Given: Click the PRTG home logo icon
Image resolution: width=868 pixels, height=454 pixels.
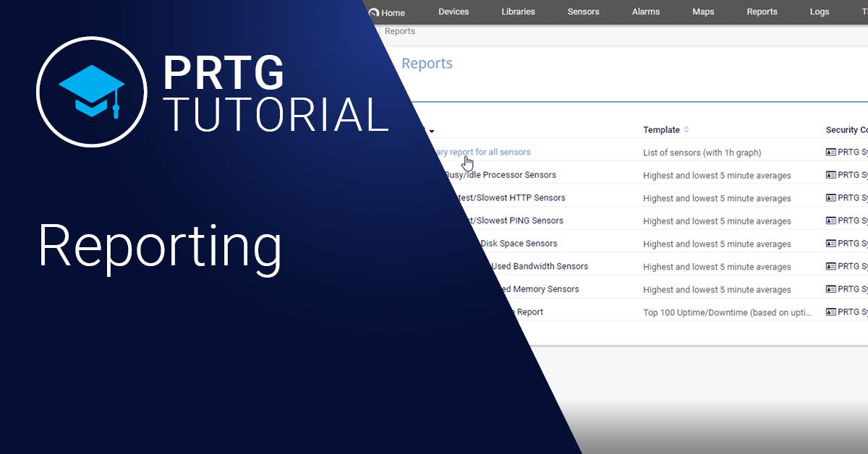Looking at the screenshot, I should coord(373,12).
